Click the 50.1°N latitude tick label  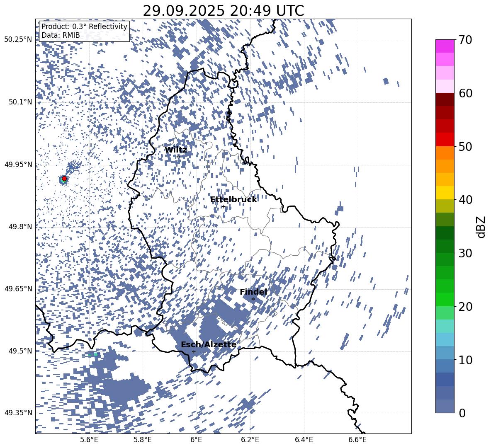click(x=20, y=102)
